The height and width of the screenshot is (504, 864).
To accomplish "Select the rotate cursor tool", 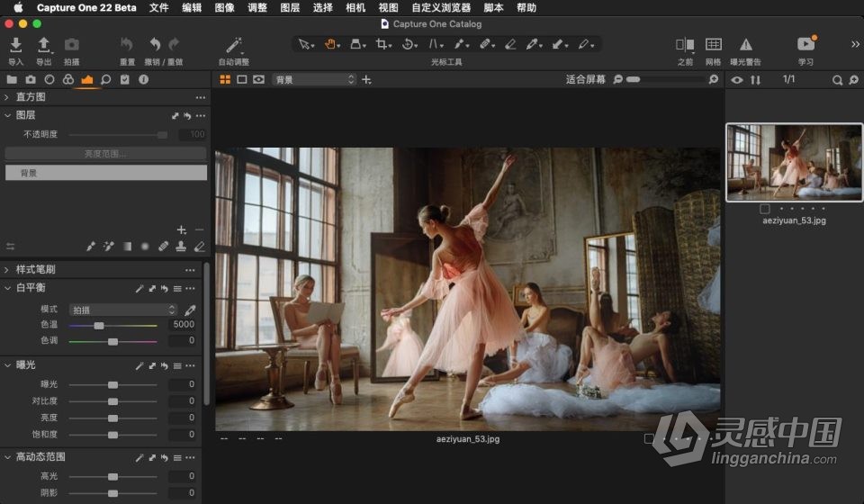I will 409,44.
